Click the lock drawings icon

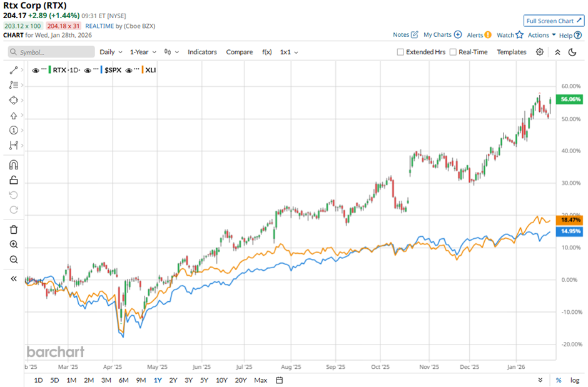point(13,180)
